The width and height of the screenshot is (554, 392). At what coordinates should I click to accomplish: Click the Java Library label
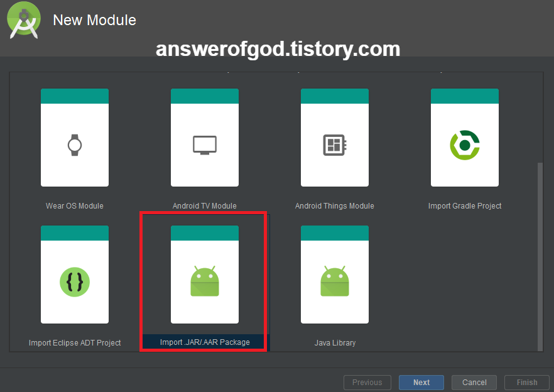coord(335,342)
